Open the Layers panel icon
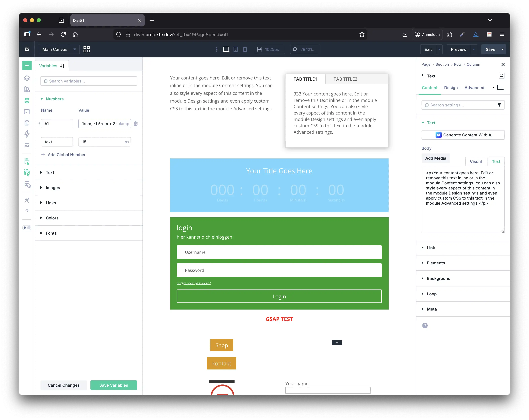Viewport: 529px width, 420px height. point(27,78)
